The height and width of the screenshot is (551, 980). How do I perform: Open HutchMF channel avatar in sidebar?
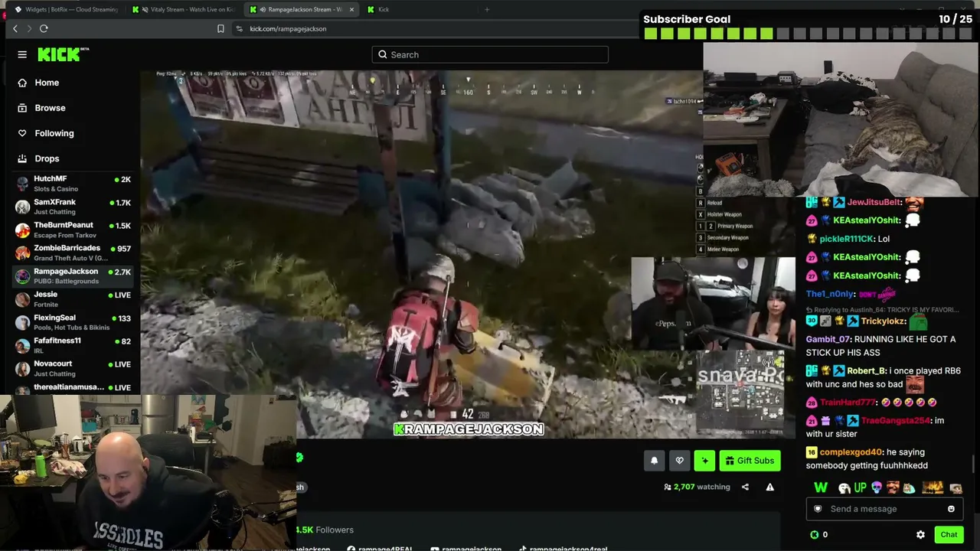[22, 184]
